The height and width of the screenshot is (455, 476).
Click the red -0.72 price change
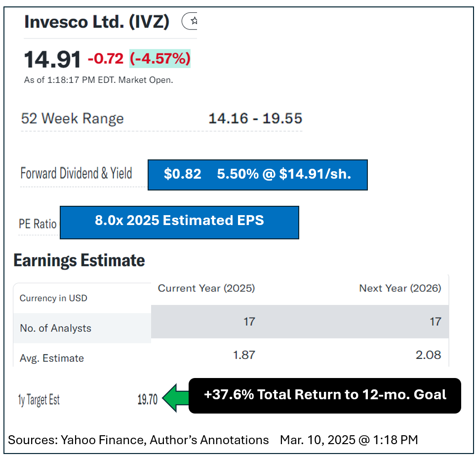(x=106, y=59)
